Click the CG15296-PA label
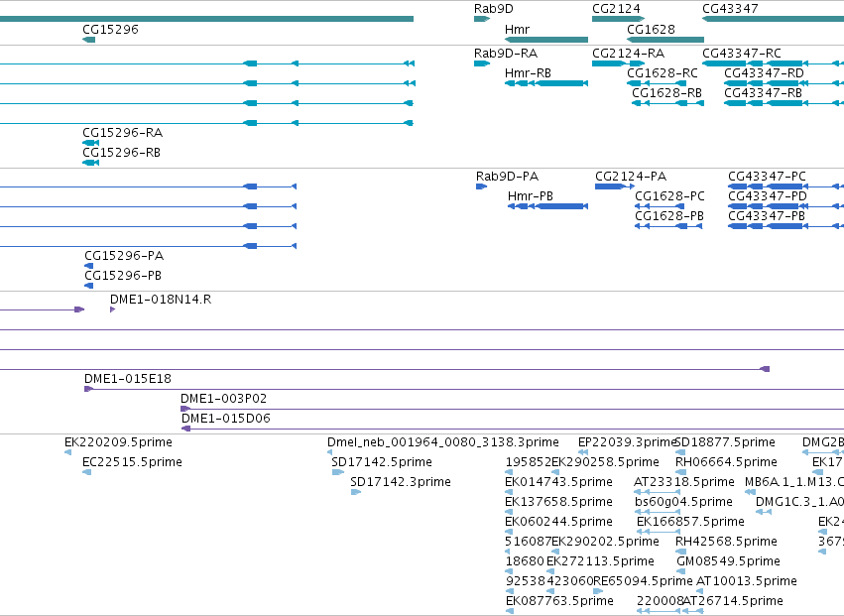This screenshot has height=616, width=844. point(124,256)
